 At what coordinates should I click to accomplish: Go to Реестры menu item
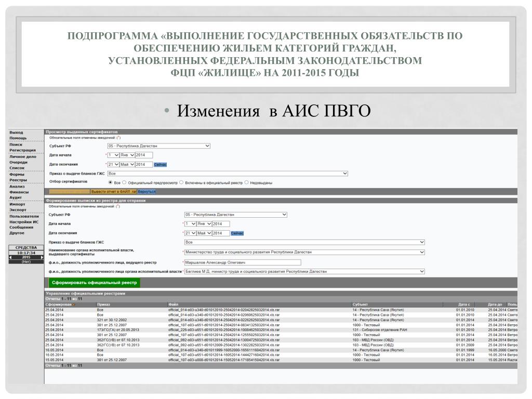tap(18, 180)
